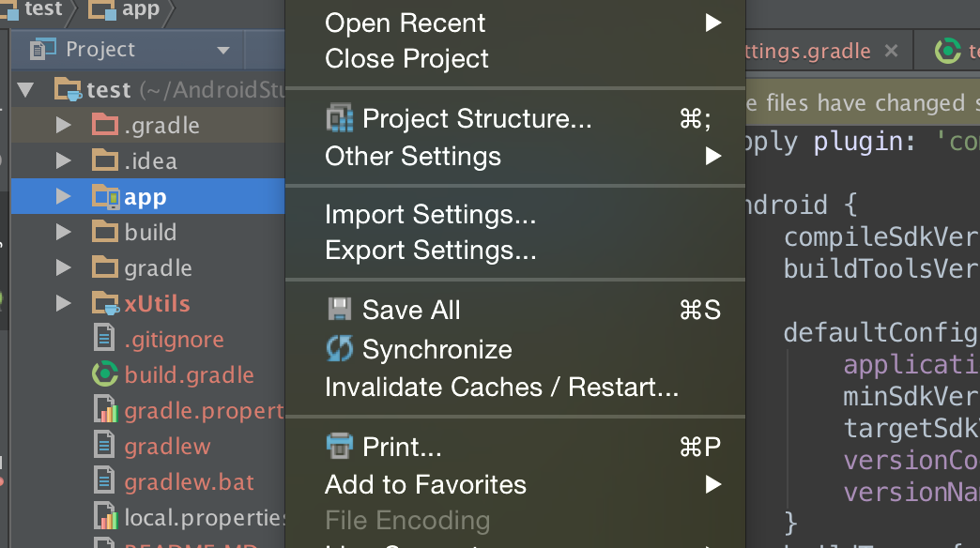
Task: Select the build.gradle file icon
Action: (x=105, y=374)
